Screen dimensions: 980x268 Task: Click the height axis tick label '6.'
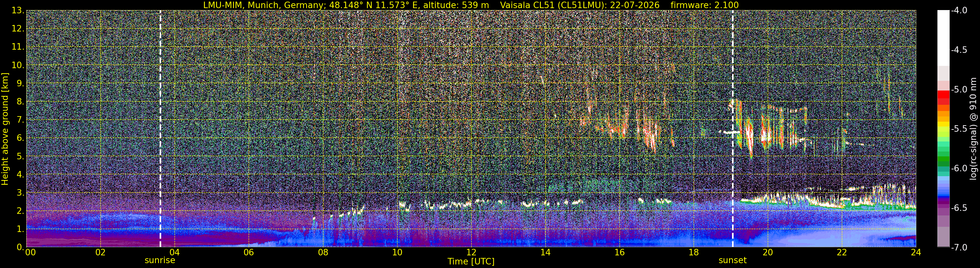(x=20, y=138)
